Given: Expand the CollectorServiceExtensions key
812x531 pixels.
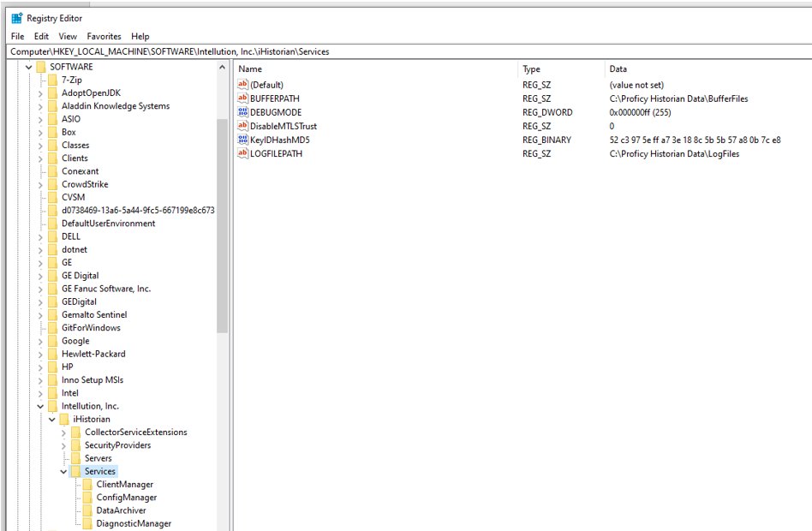Looking at the screenshot, I should tap(63, 433).
